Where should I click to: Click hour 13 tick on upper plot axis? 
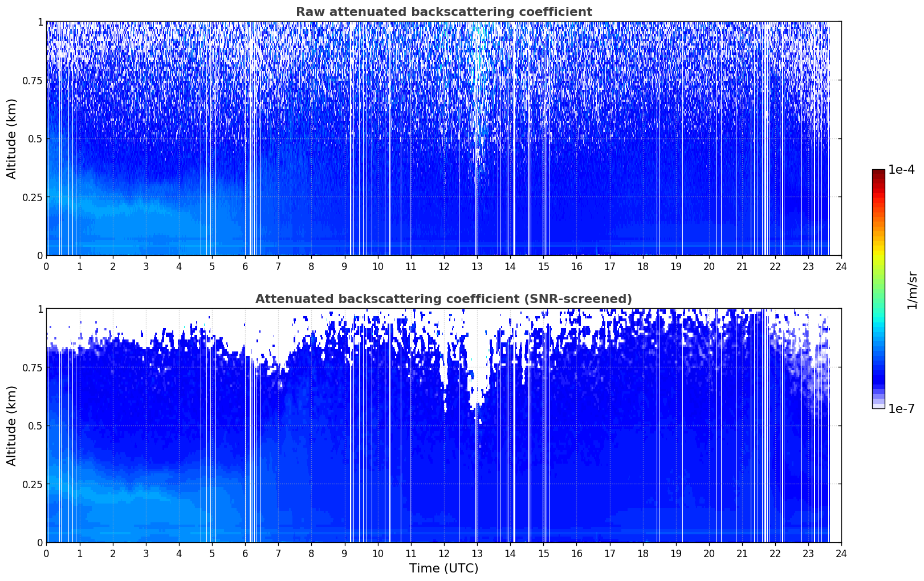click(x=477, y=267)
